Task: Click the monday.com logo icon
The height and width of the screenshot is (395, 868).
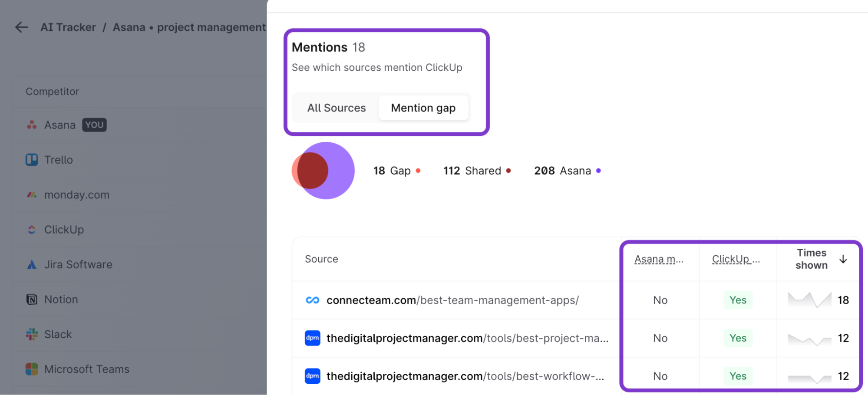Action: [32, 195]
